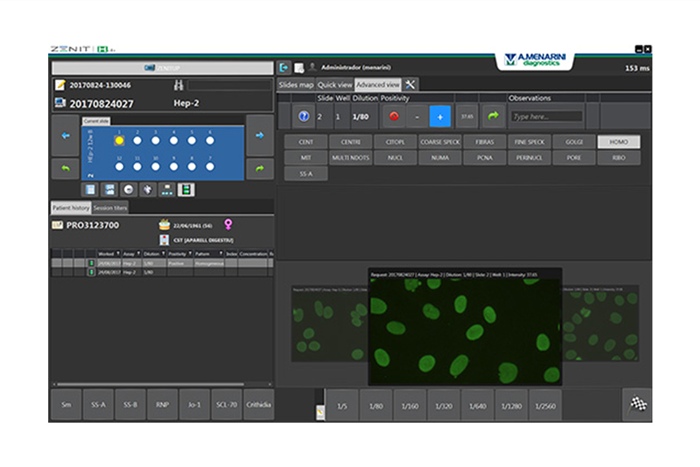Click the Observations text input field
This screenshot has height=467, width=700.
(x=546, y=116)
